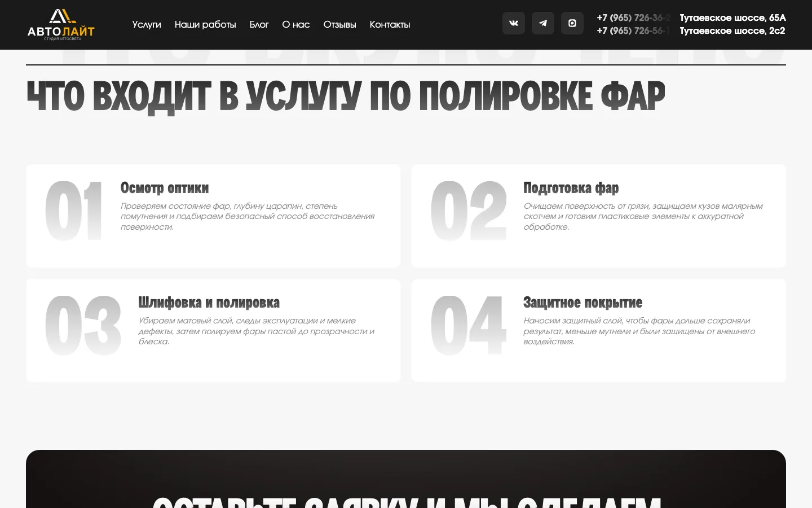Open the Instagram icon link
Viewport: 812px width, 508px height.
(572, 23)
